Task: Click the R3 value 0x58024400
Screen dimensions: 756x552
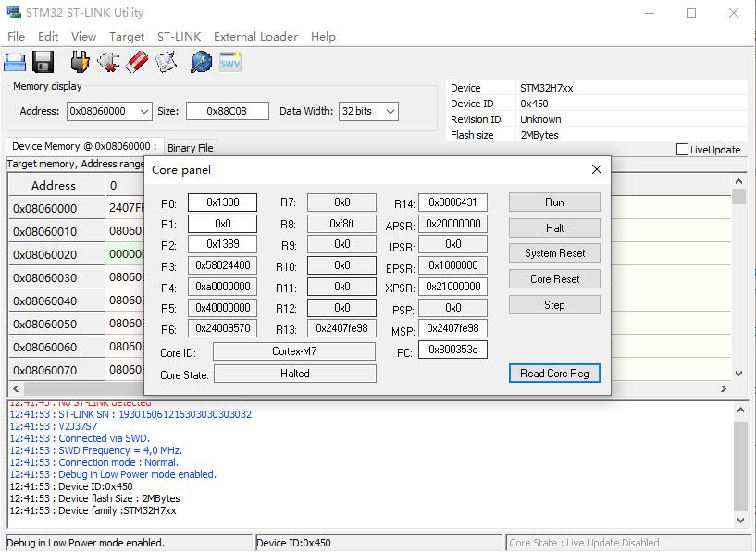Action: coord(222,265)
